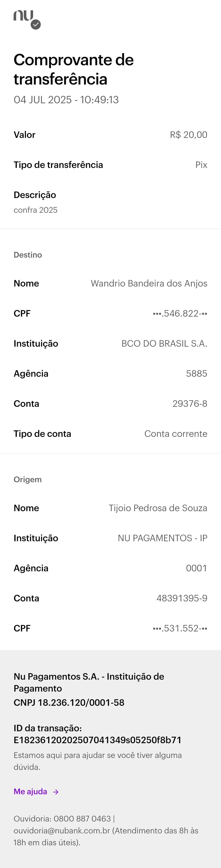Click the masked CPF in the Destino section
The image size is (221, 868).
pyautogui.click(x=180, y=313)
